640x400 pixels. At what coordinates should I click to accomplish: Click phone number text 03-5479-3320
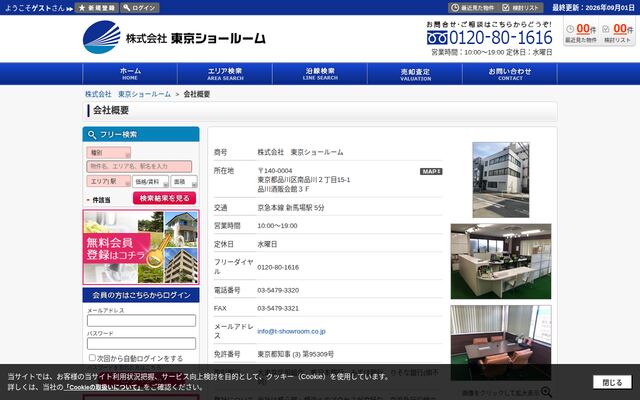pos(278,291)
